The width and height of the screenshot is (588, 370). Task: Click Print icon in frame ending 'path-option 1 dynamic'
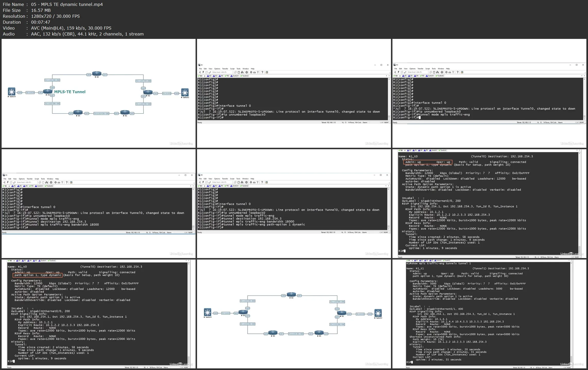(x=246, y=182)
